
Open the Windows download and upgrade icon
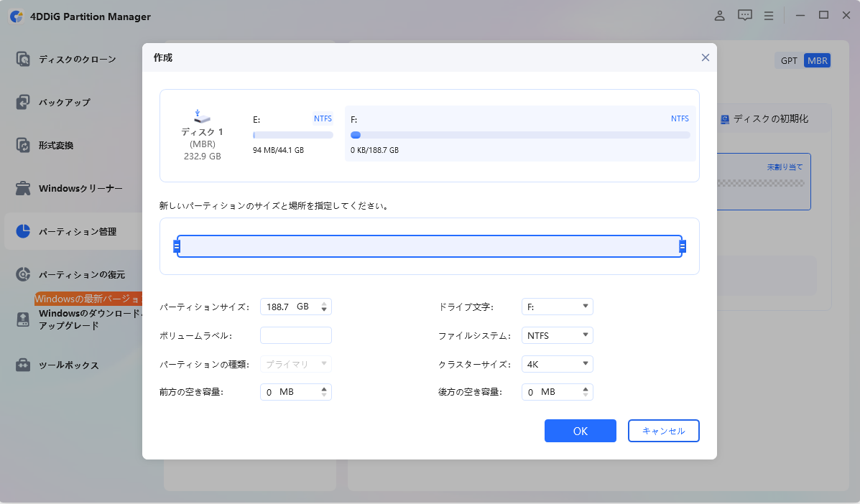click(x=23, y=319)
